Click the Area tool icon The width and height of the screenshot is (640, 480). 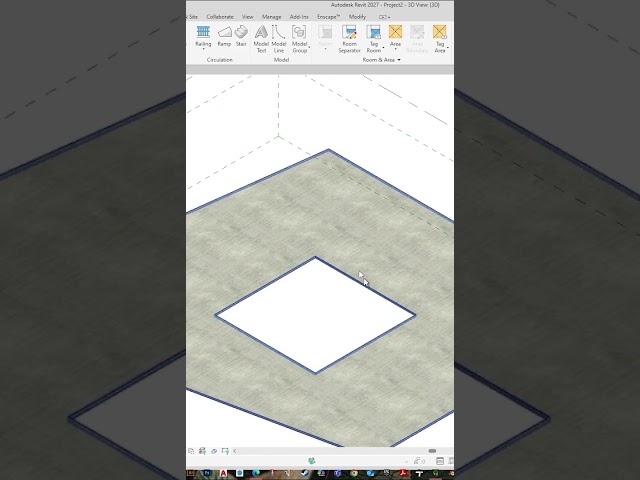[x=395, y=32]
